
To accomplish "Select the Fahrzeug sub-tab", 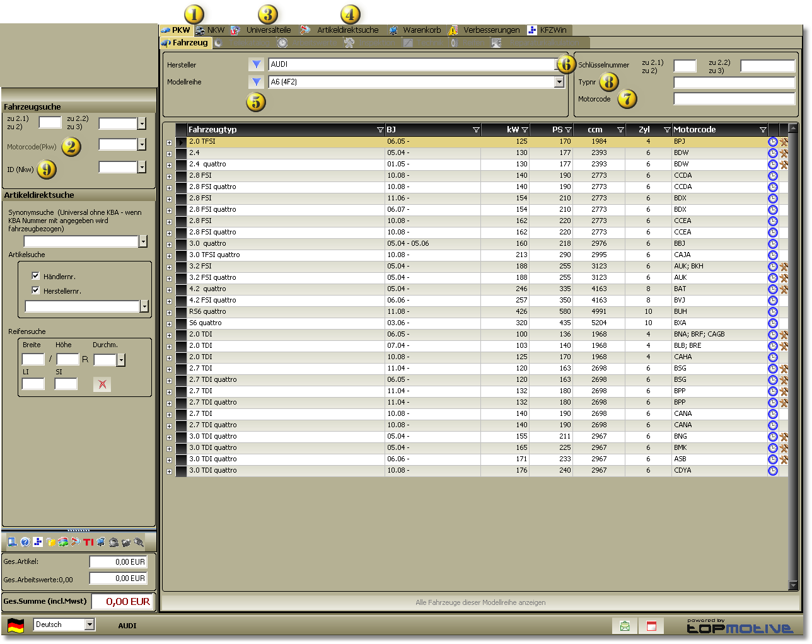I will (185, 43).
